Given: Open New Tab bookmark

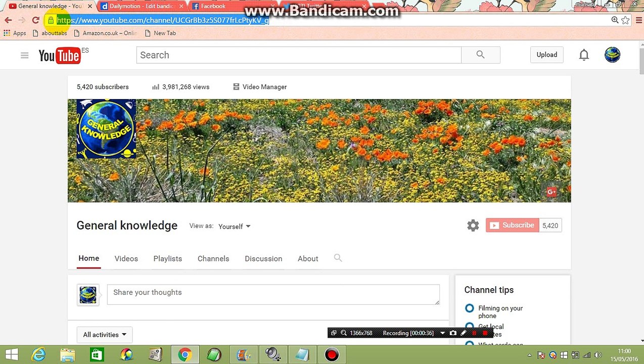Looking at the screenshot, I should (160, 33).
